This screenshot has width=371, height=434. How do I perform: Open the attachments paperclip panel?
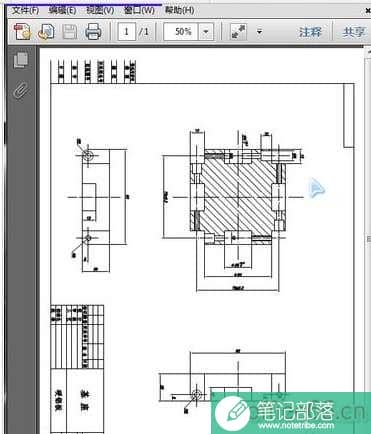pos(21,90)
